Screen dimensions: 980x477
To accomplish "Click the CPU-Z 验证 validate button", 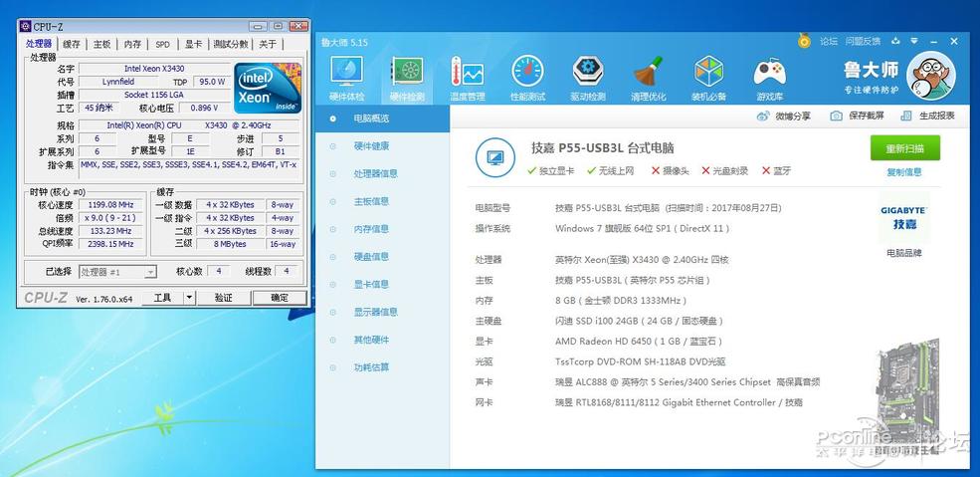I will click(223, 298).
